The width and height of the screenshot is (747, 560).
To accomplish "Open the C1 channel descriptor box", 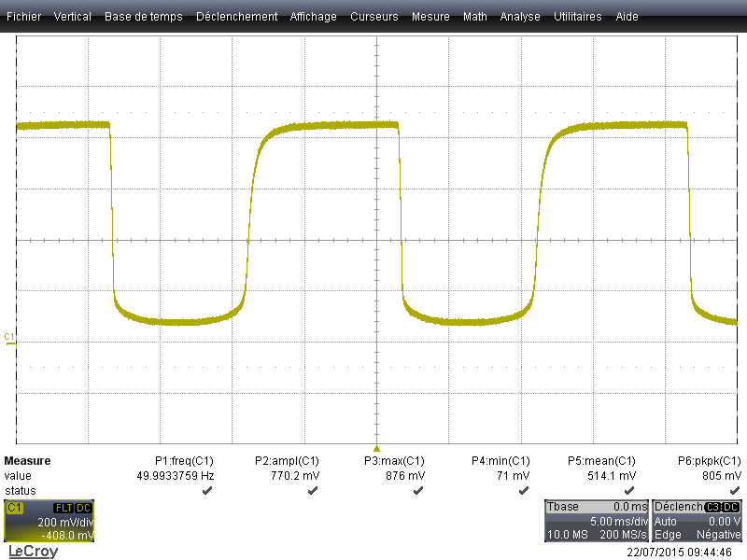I will pos(49,521).
